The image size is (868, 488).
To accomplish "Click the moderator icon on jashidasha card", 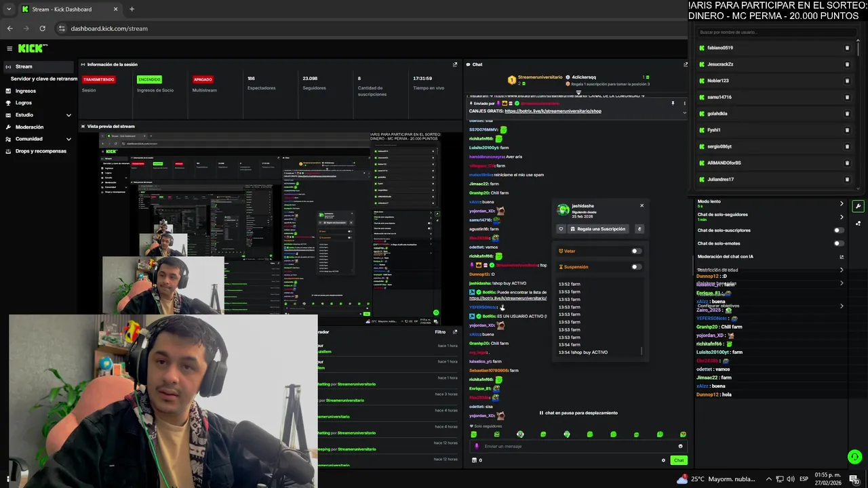I will point(639,229).
